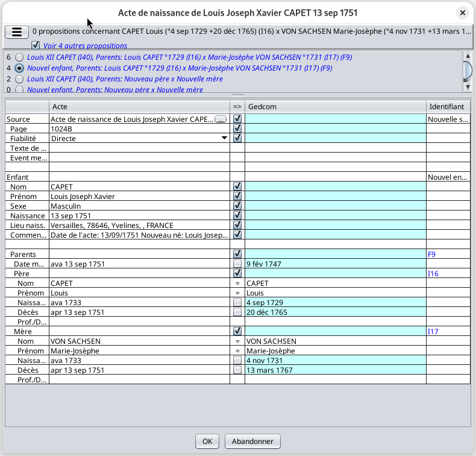This screenshot has width=476, height=456.
Task: Select the proposition scored 0 radio button
Action: click(19, 89)
